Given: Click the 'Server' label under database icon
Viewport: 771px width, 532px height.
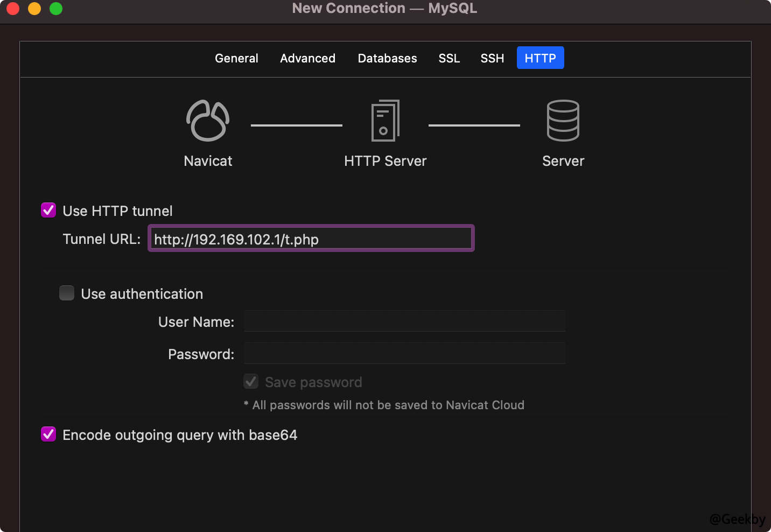Looking at the screenshot, I should 563,161.
